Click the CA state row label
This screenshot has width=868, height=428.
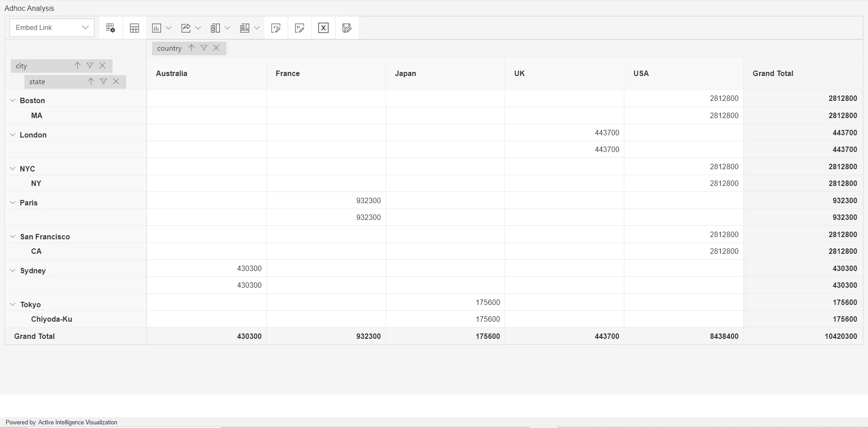pyautogui.click(x=36, y=251)
